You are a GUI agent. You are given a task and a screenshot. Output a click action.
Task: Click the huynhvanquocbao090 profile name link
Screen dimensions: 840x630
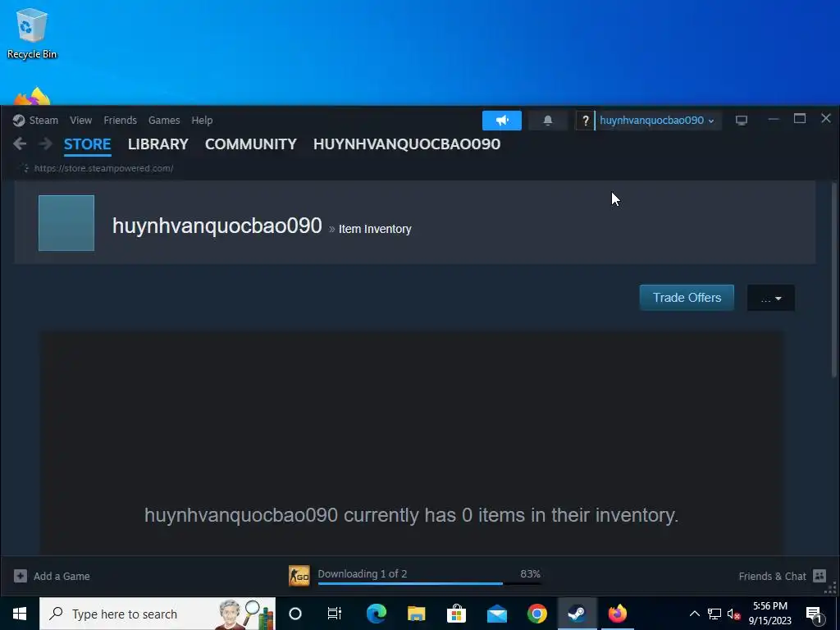(x=217, y=226)
